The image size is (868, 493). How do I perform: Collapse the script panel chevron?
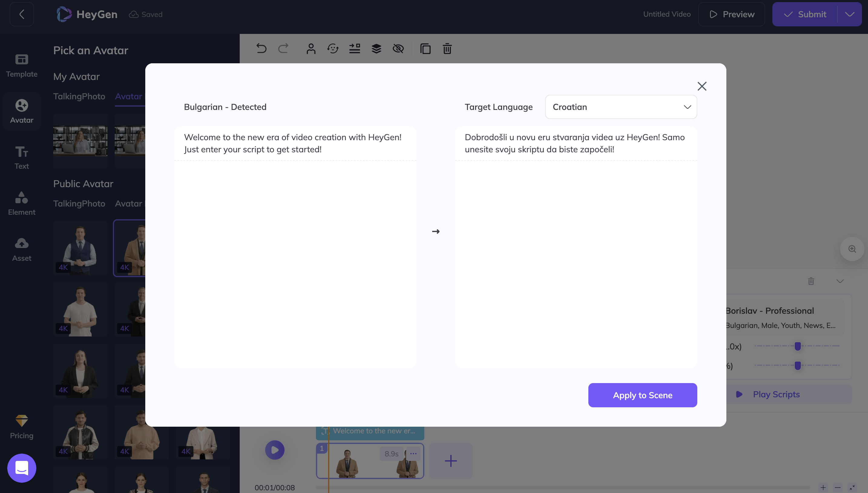pos(840,281)
